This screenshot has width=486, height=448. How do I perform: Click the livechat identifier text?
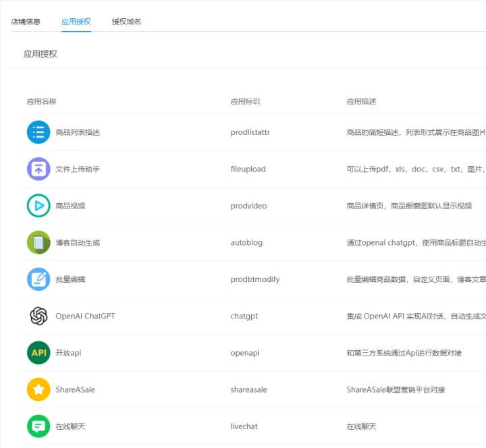click(x=244, y=426)
